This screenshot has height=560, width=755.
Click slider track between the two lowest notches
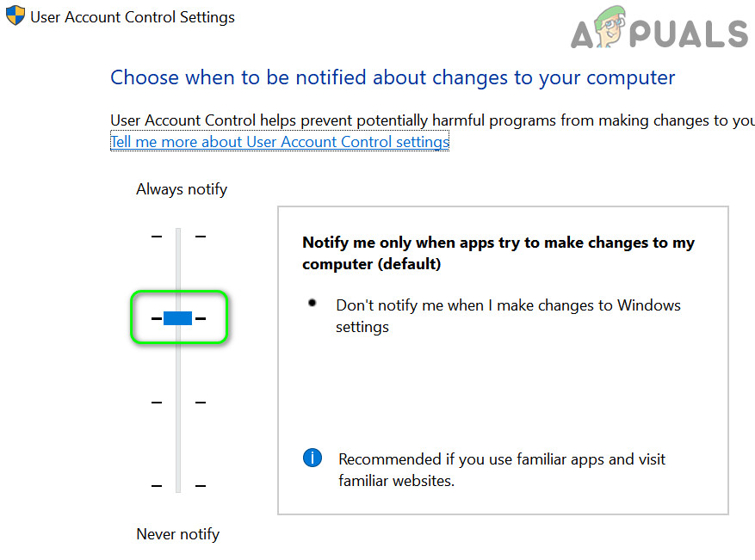point(178,444)
